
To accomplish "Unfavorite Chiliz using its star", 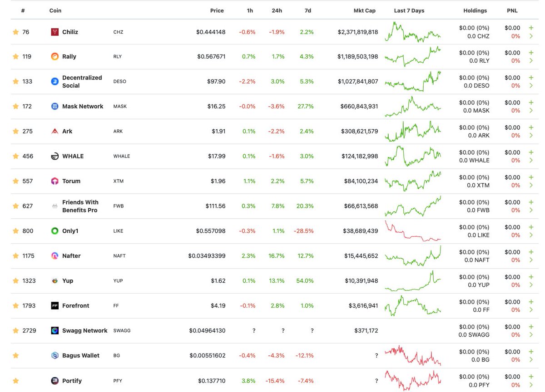I will pyautogui.click(x=16, y=32).
